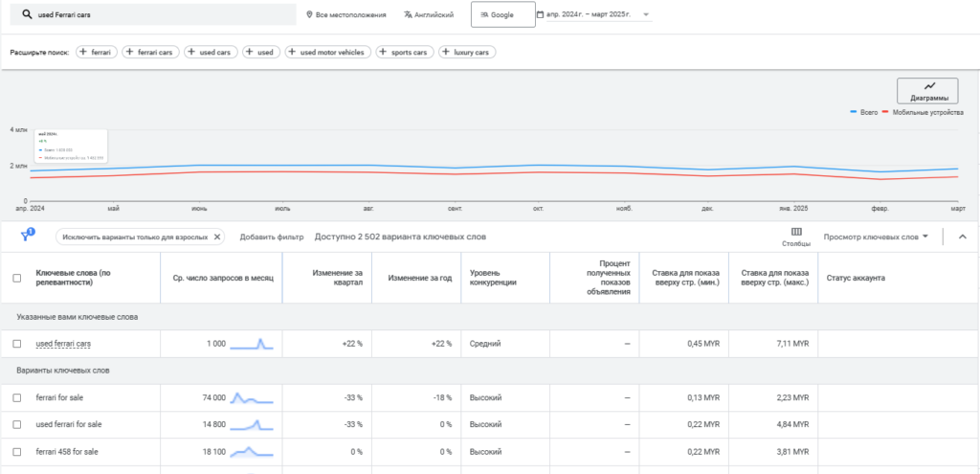The height and width of the screenshot is (474, 980).
Task: Add 'used' suggestion chip
Action: (x=261, y=53)
